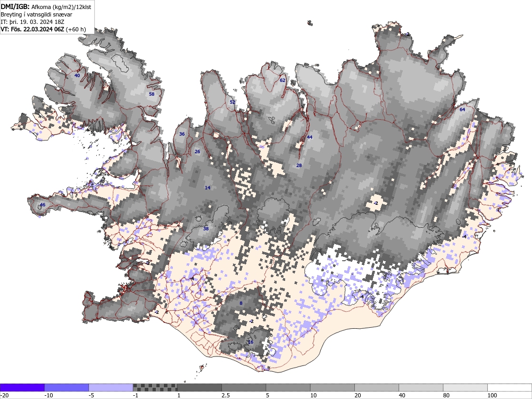
Task: Click the map value '16' on the southern glacier
Action: point(251,342)
